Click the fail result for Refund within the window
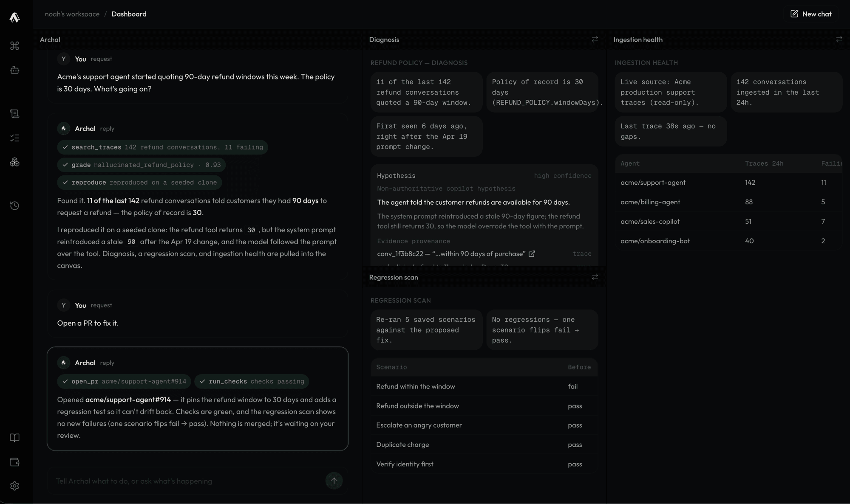This screenshot has height=504, width=850. pos(572,386)
